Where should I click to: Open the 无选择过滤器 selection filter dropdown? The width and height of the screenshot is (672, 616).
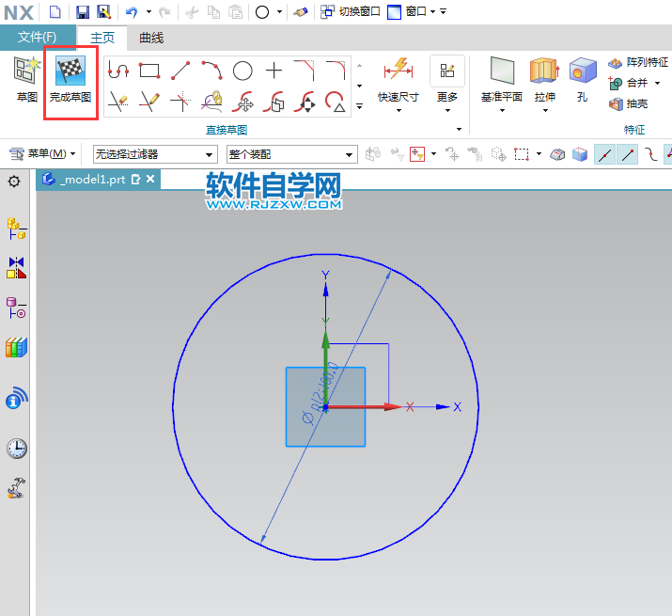[154, 154]
